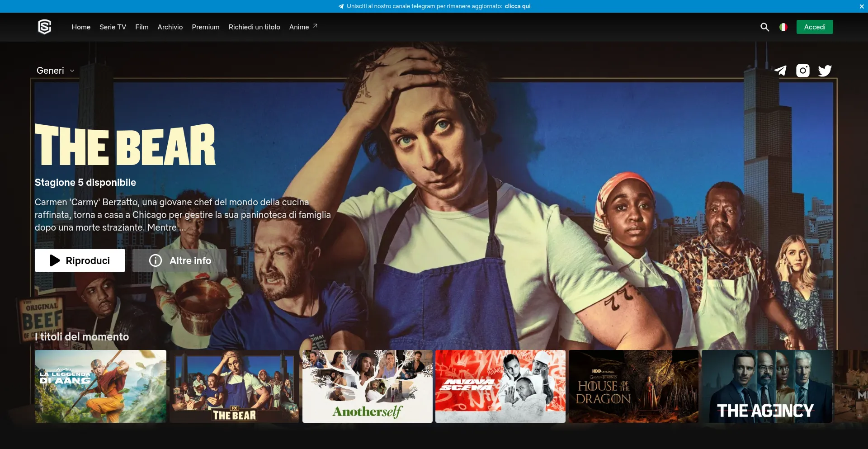Click 'Stagione 5 disponibile' text

pos(85,183)
